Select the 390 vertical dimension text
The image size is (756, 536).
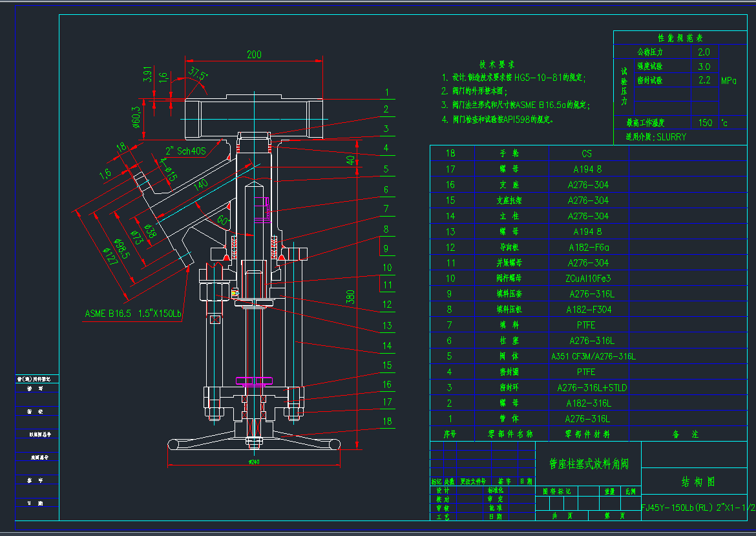pyautogui.click(x=350, y=297)
